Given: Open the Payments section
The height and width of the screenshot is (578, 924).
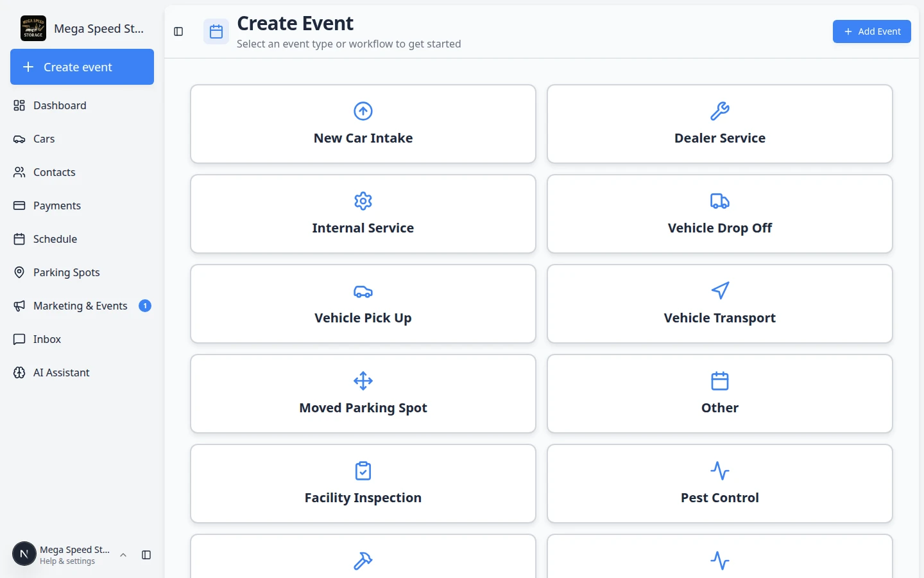Looking at the screenshot, I should pos(82,206).
